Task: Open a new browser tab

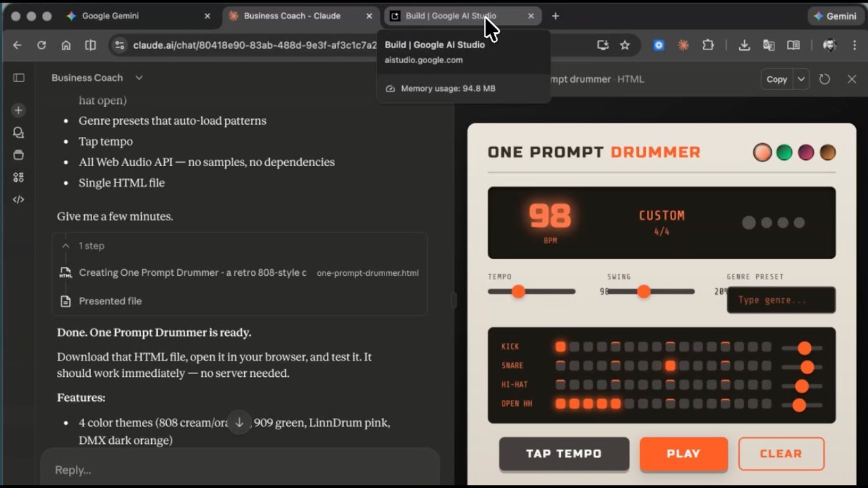Action: coord(555,16)
